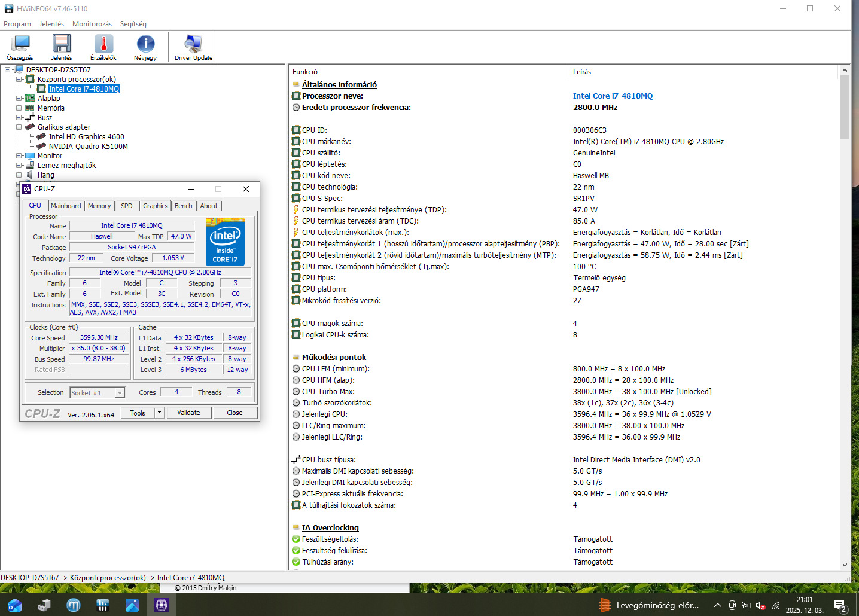Switch to the Memory tab in CPU-Z
This screenshot has width=859, height=616.
click(99, 206)
